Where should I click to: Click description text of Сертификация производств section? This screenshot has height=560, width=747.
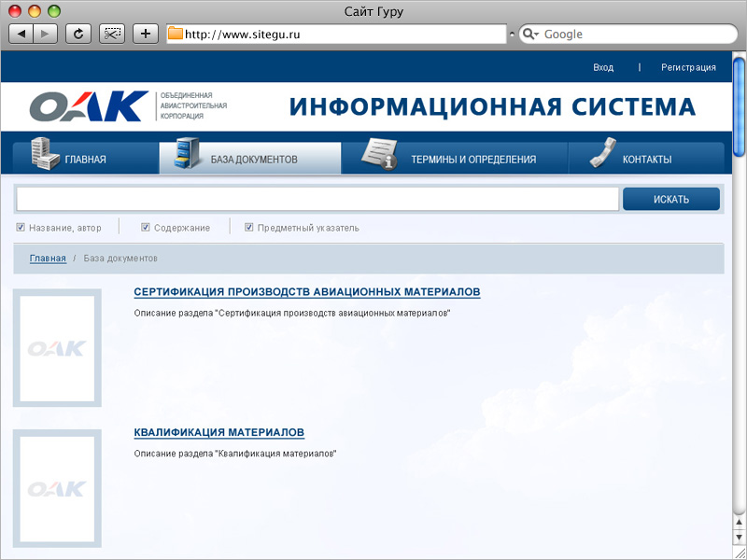point(292,314)
